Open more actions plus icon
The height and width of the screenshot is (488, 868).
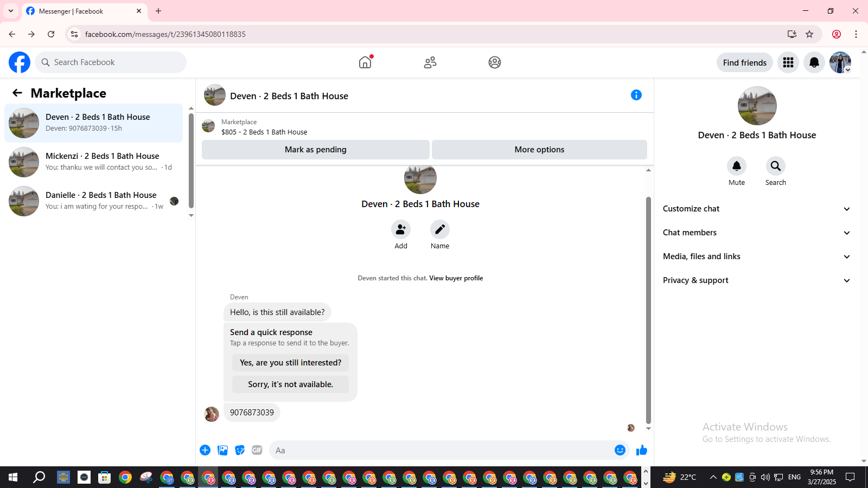click(x=205, y=450)
